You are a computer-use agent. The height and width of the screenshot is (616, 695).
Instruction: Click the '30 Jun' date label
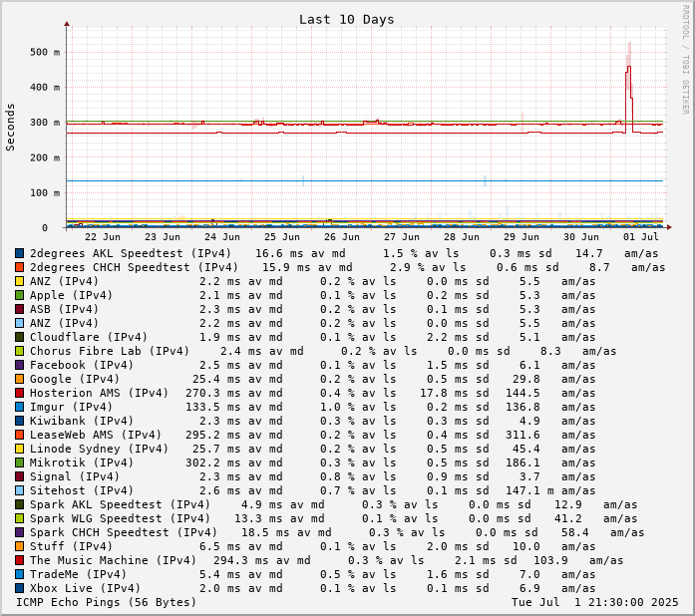click(581, 237)
